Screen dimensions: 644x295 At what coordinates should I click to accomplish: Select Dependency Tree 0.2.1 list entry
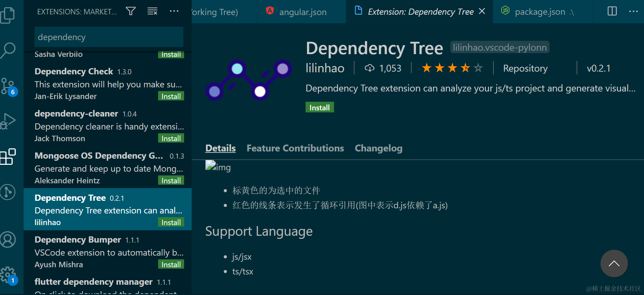(107, 209)
